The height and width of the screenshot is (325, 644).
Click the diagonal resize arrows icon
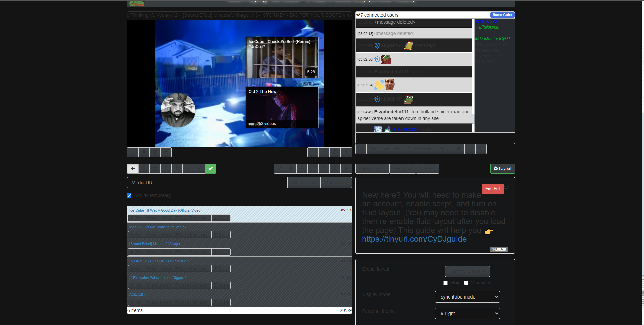point(313,169)
